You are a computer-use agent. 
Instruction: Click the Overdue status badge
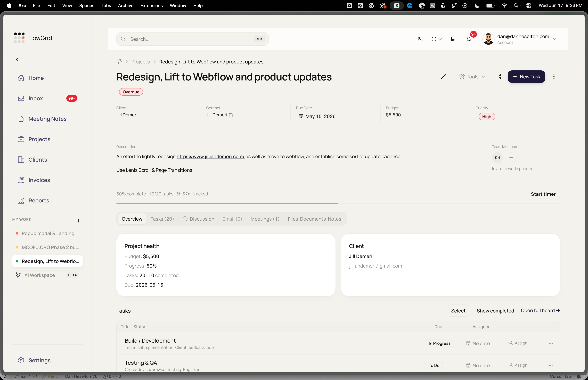coord(131,92)
